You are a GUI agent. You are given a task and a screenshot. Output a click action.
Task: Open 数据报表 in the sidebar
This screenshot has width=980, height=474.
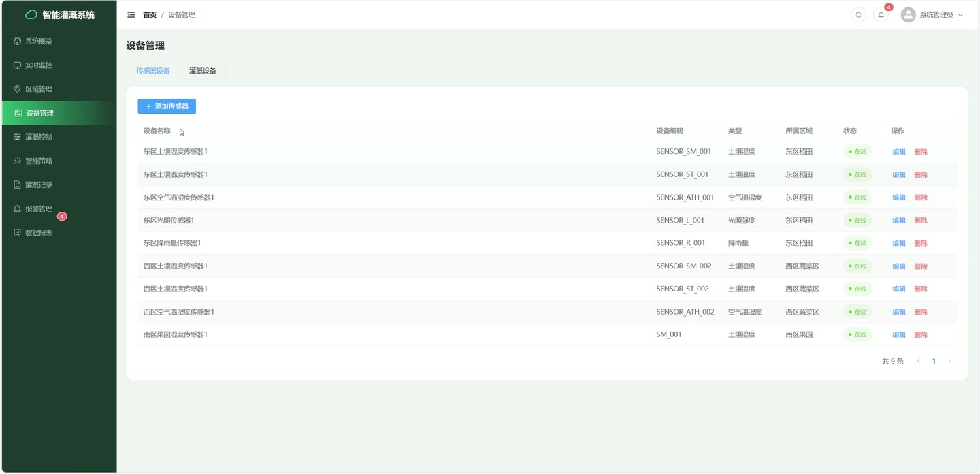pyautogui.click(x=59, y=233)
